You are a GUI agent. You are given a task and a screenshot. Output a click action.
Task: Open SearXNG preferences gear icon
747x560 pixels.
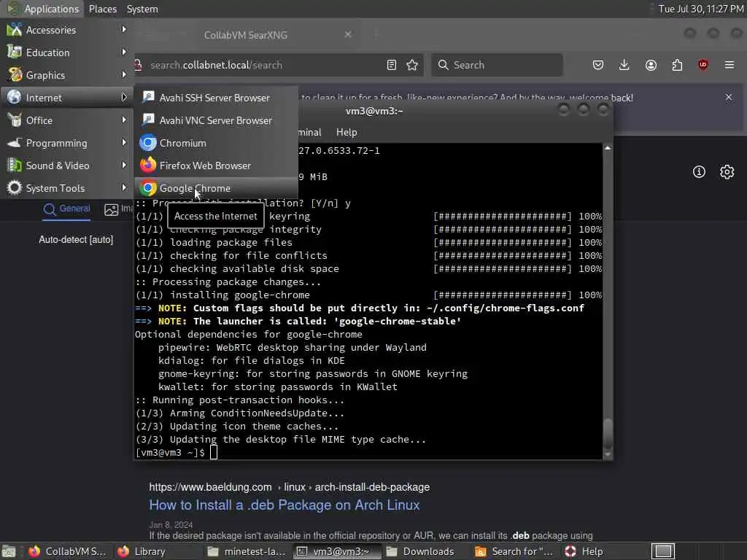point(727,171)
